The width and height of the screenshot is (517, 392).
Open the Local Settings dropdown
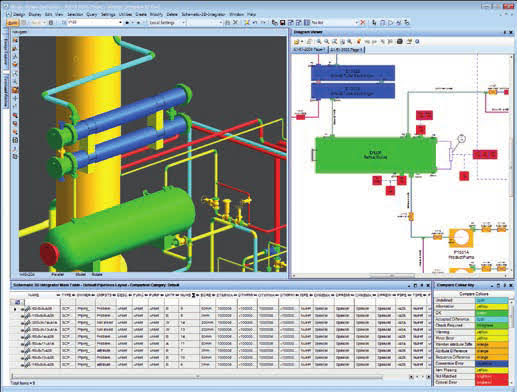[183, 22]
